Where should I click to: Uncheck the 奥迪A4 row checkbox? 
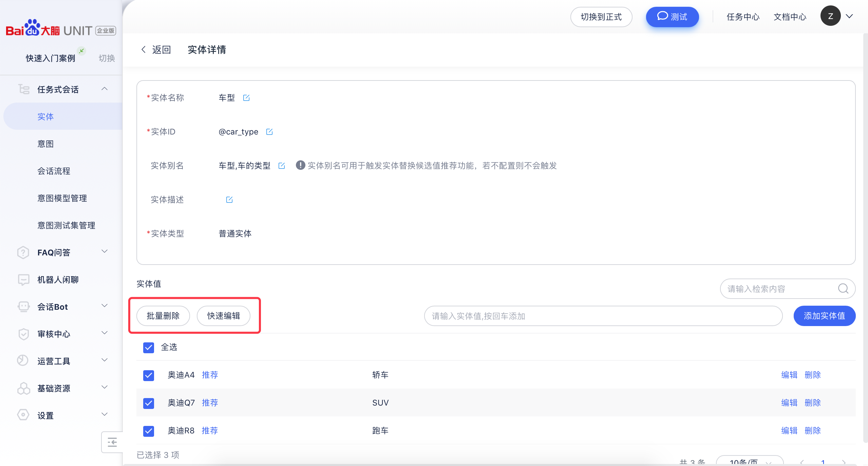(x=149, y=375)
